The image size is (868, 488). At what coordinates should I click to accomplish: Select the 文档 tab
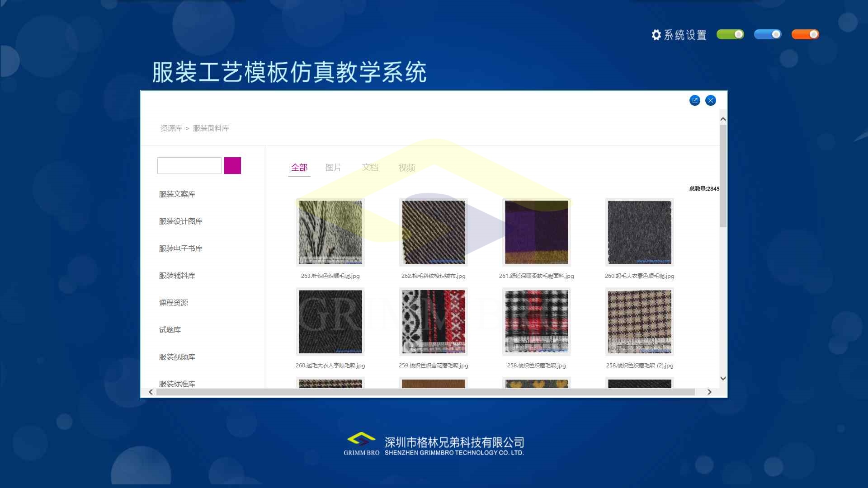coord(370,168)
